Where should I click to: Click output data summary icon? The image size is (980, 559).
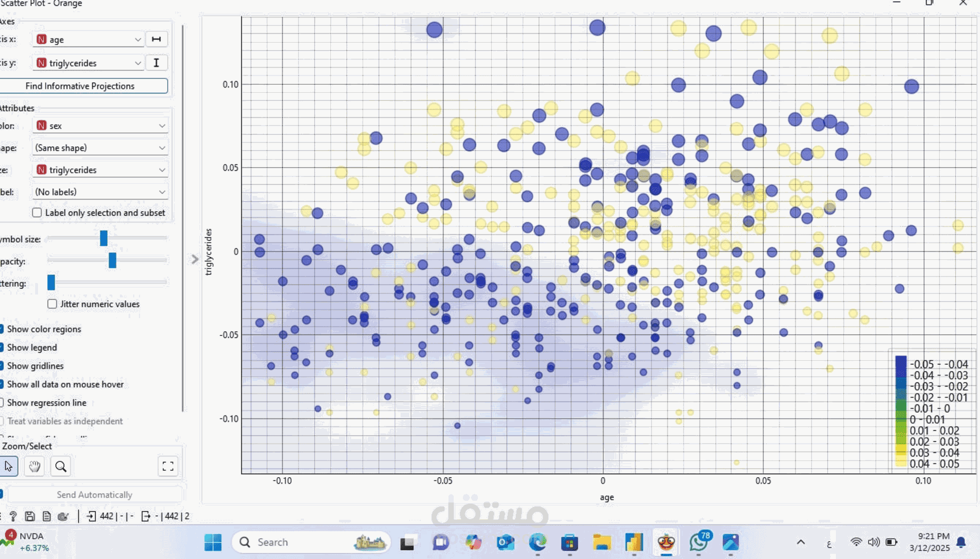tap(145, 516)
